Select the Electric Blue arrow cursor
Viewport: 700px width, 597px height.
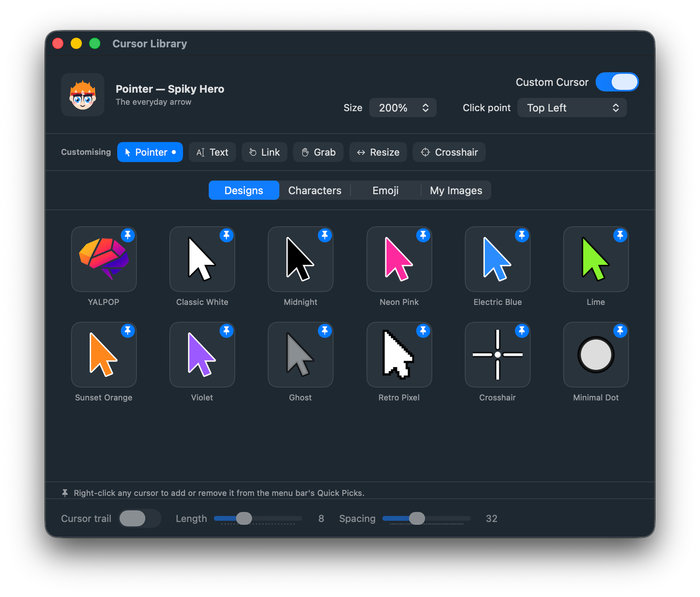point(497,259)
